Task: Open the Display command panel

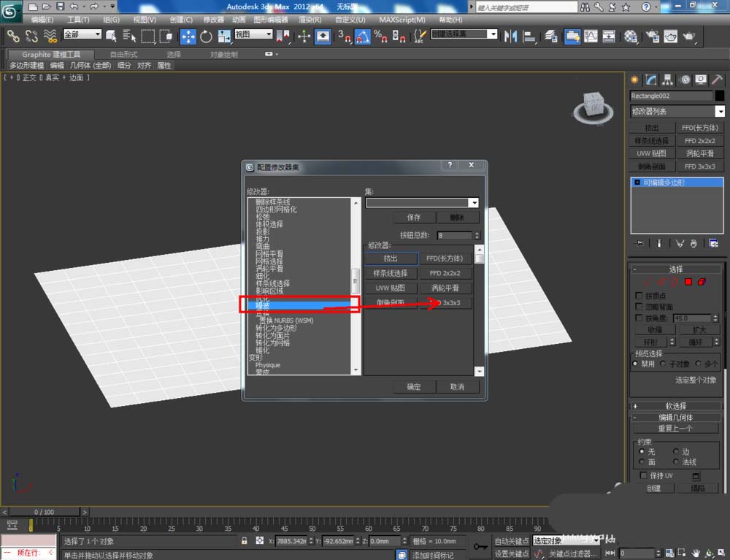Action: (x=701, y=80)
